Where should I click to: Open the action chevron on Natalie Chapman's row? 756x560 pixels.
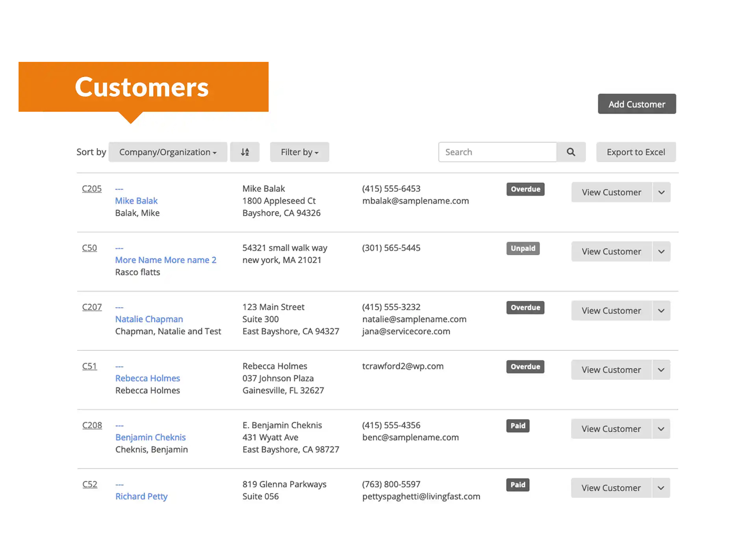coord(661,311)
